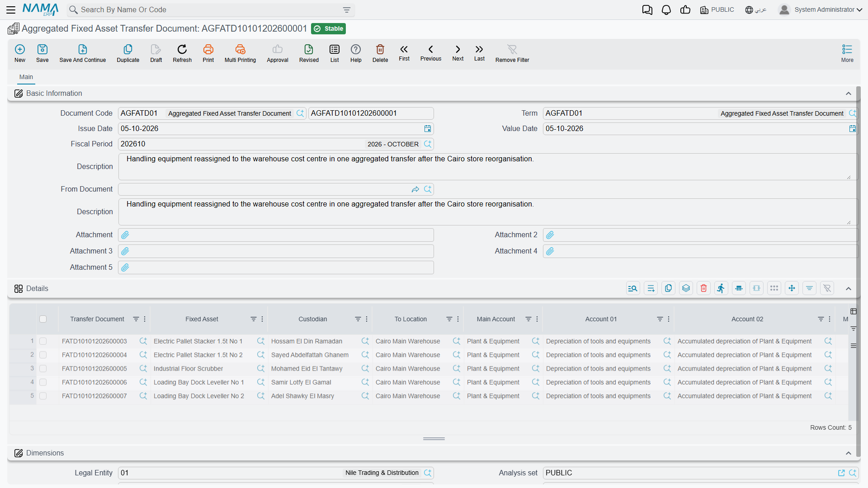Click Remove Filter in toolbar

(x=512, y=53)
